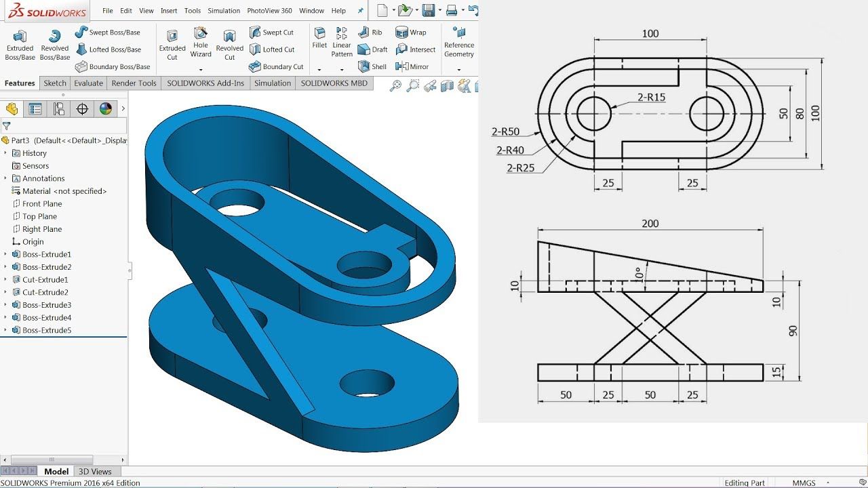Switch to the ConfigurationManager panel icon
Screen dimensions: 868x488
pyautogui.click(x=59, y=109)
